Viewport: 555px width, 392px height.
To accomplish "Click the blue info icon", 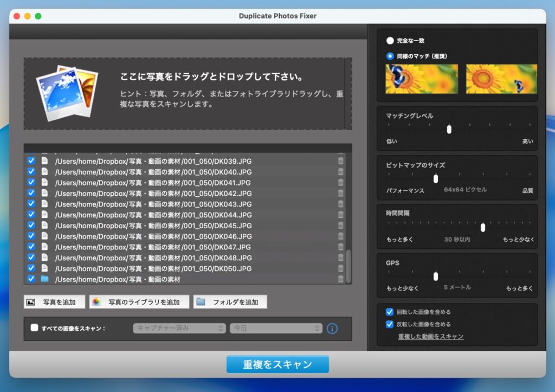I will coord(332,329).
